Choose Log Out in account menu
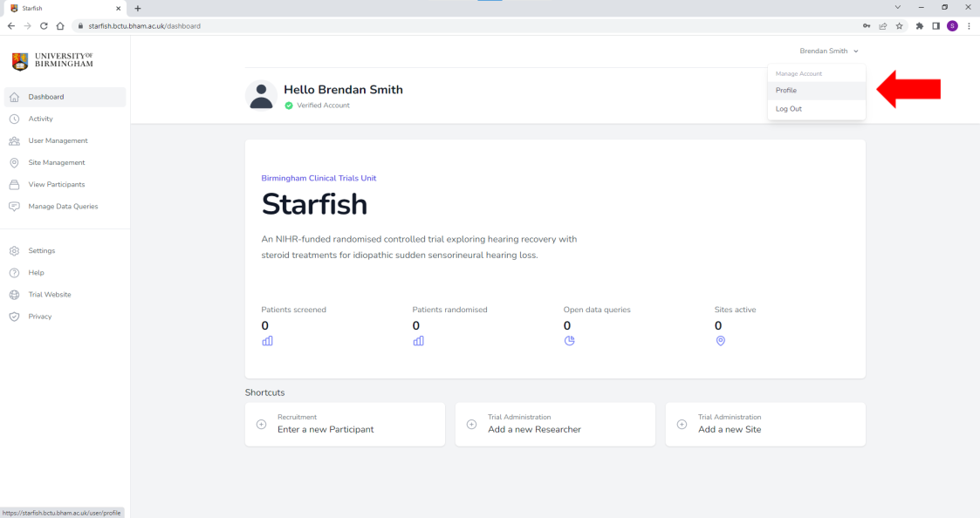The image size is (980, 518). point(789,109)
